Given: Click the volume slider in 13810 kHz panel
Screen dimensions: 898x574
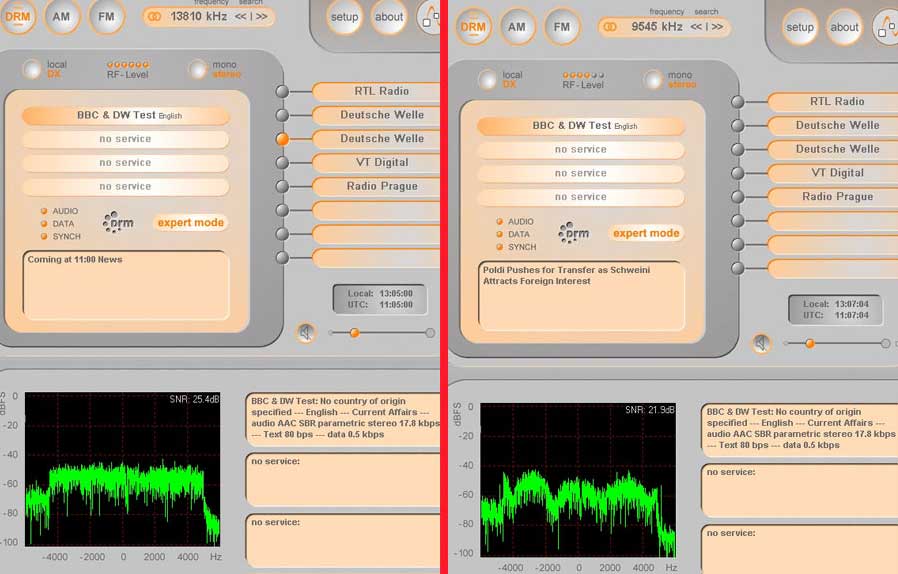Looking at the screenshot, I should tap(381, 333).
